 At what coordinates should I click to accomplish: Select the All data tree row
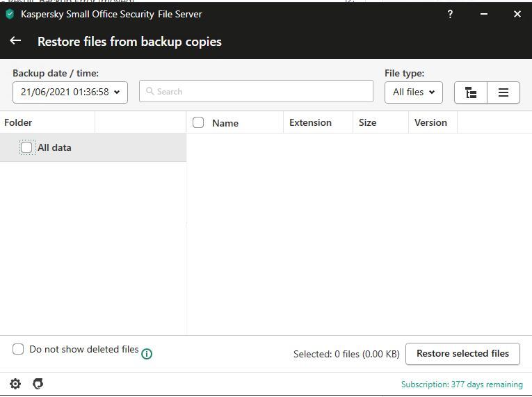click(93, 147)
